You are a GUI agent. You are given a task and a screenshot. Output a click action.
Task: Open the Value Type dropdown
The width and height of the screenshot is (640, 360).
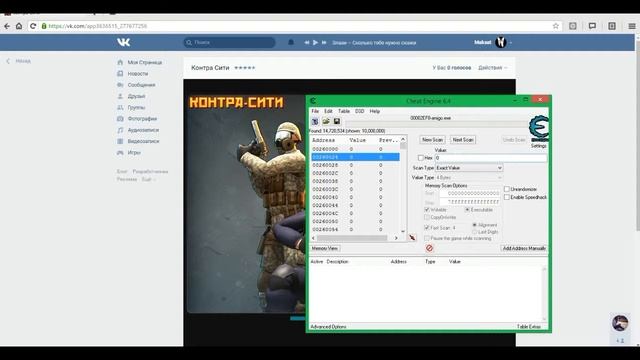(x=469, y=178)
